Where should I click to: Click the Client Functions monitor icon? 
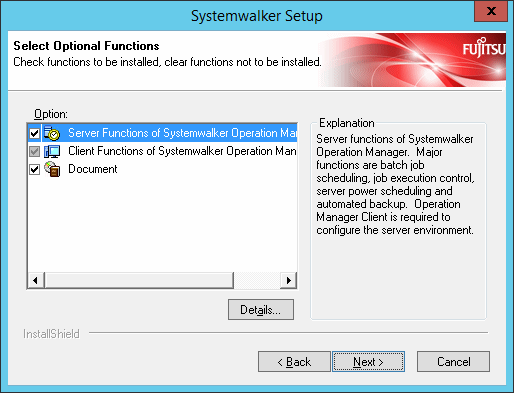point(52,151)
